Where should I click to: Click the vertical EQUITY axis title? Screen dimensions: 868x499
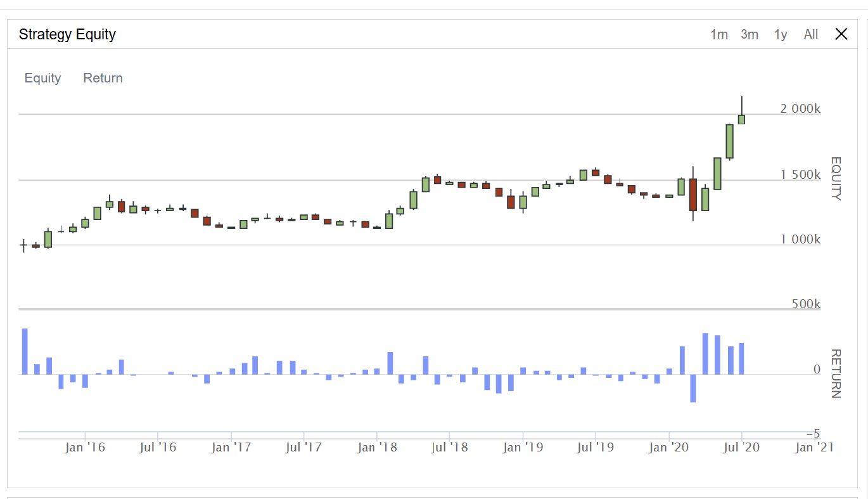[x=836, y=178]
